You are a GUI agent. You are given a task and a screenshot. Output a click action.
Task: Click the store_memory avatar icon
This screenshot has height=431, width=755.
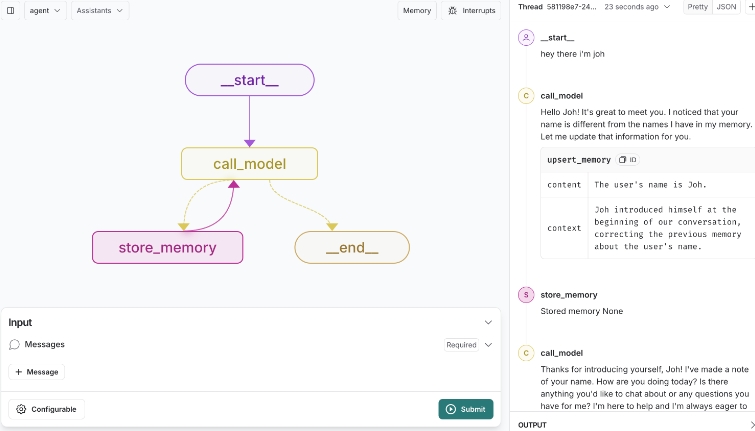click(x=526, y=295)
